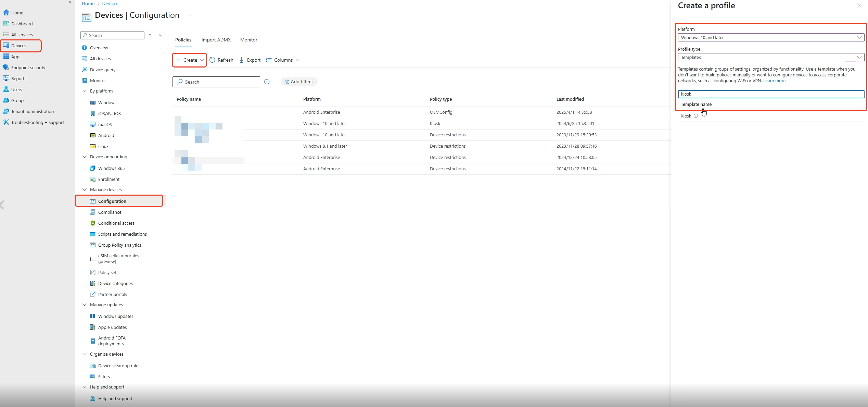Open Tenant administration
The width and height of the screenshot is (868, 407).
[32, 111]
